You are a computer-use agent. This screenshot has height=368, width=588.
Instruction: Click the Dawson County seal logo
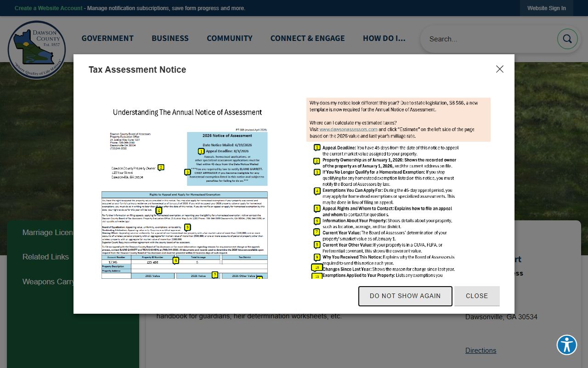pos(37,50)
